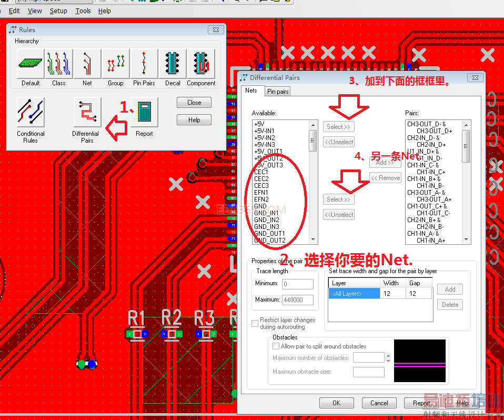
Task: Open the Component rules icon
Action: click(x=201, y=63)
